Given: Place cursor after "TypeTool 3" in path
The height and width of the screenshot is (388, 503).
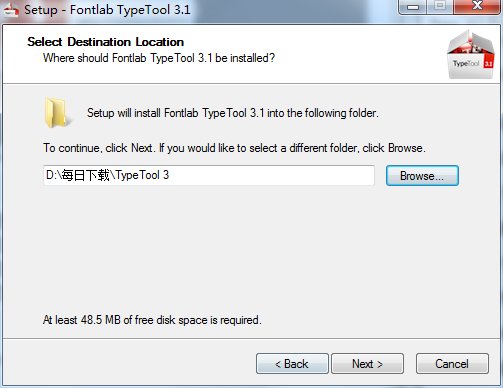Looking at the screenshot, I should (x=170, y=175).
